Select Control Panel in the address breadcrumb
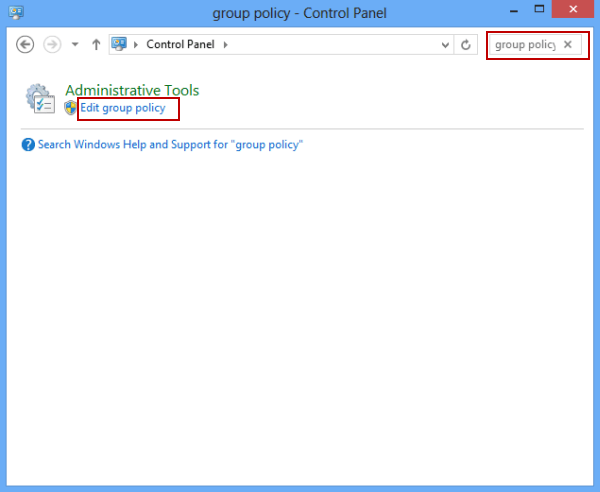The image size is (600, 492). pyautogui.click(x=180, y=44)
